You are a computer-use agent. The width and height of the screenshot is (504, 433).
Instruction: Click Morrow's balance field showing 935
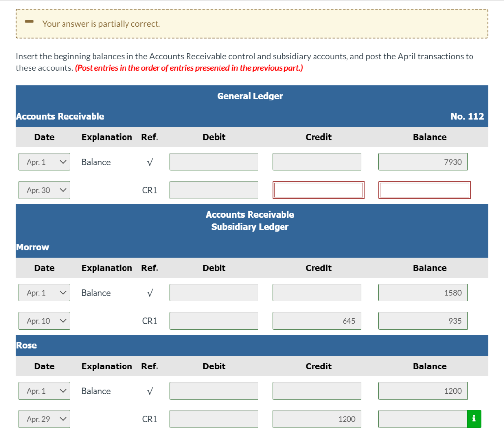(x=422, y=320)
